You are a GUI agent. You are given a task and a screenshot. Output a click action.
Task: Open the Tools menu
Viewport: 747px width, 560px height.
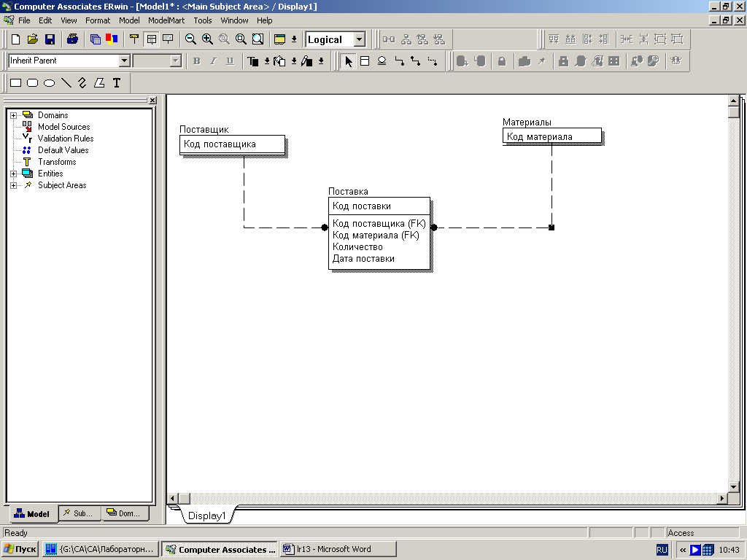203,20
